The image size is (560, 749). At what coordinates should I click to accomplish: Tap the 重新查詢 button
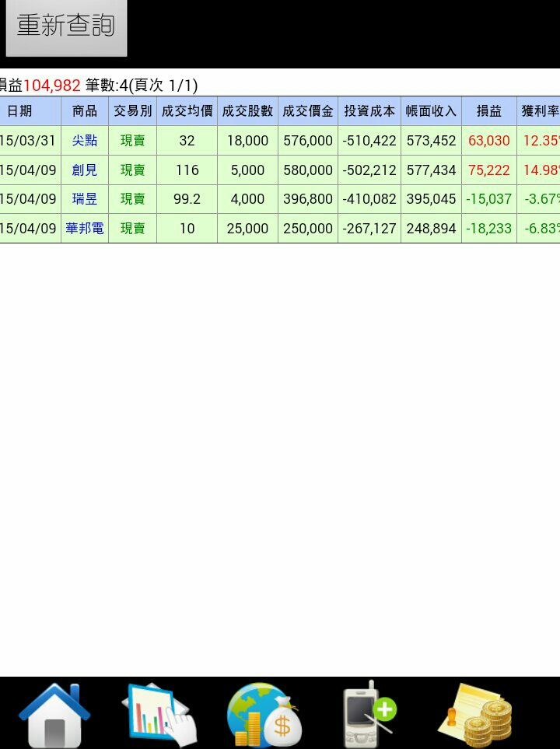66,27
